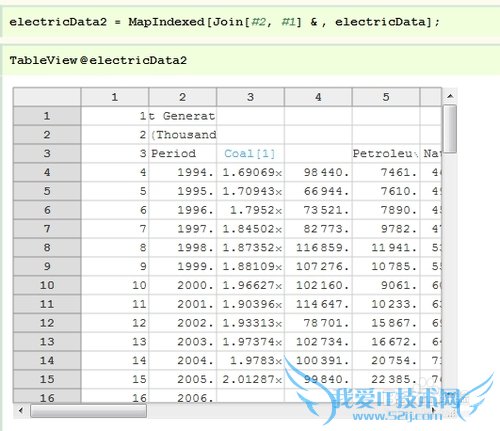Select column header 2
This screenshot has width=500, height=431.
(183, 97)
